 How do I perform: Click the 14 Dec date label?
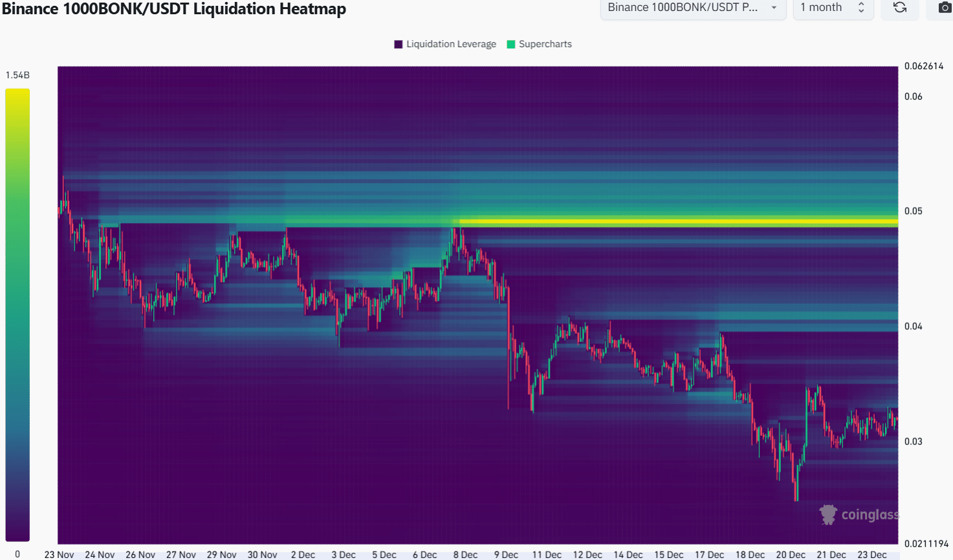point(628,555)
